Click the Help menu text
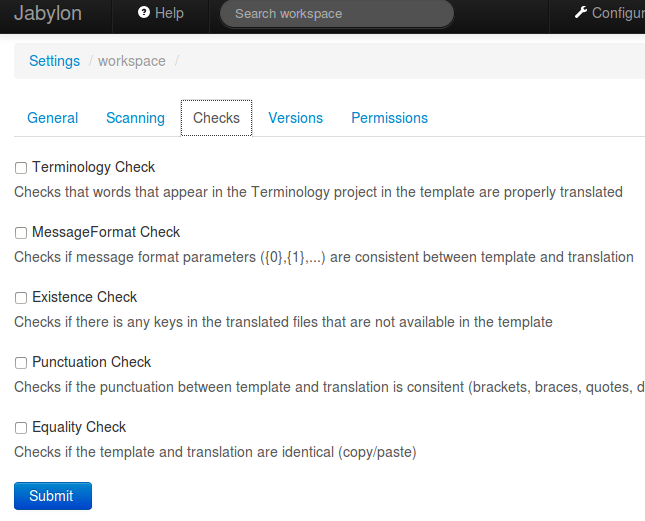This screenshot has width=645, height=521. pyautogui.click(x=169, y=13)
